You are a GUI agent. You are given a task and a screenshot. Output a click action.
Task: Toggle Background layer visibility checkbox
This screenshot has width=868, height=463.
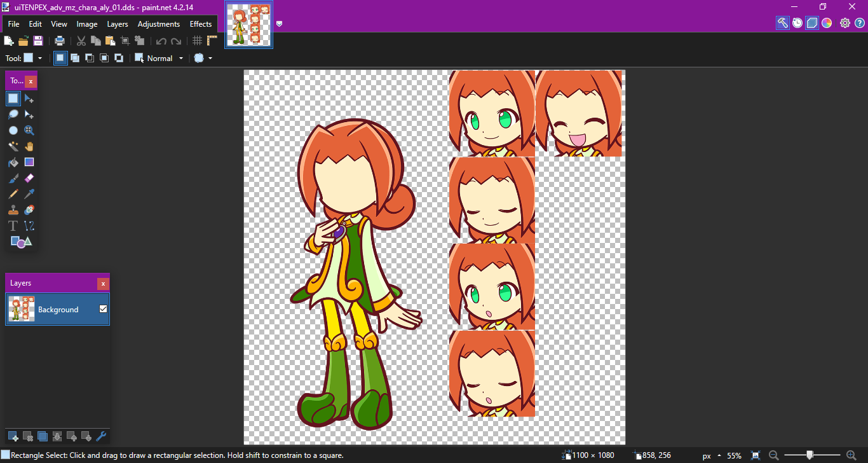click(103, 309)
